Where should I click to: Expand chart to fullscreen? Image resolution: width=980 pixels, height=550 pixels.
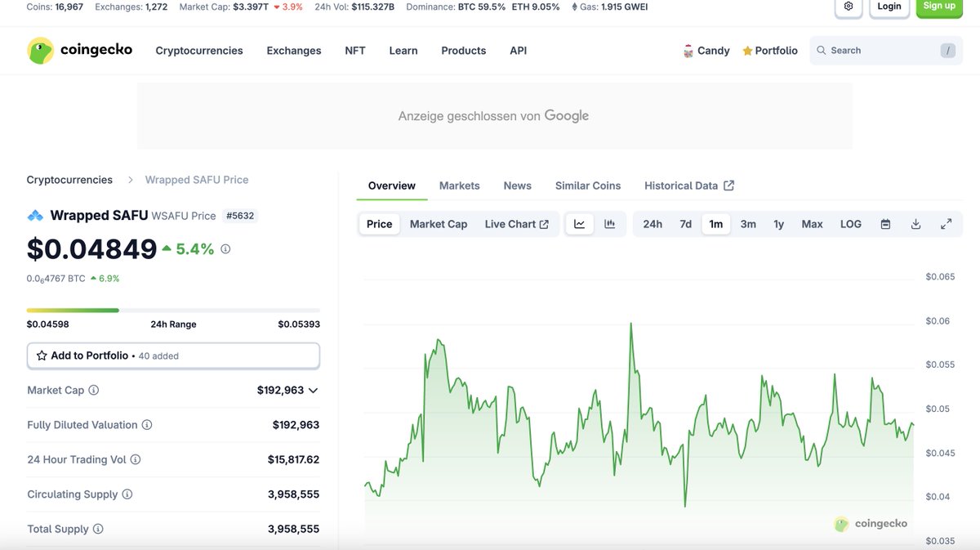point(946,224)
